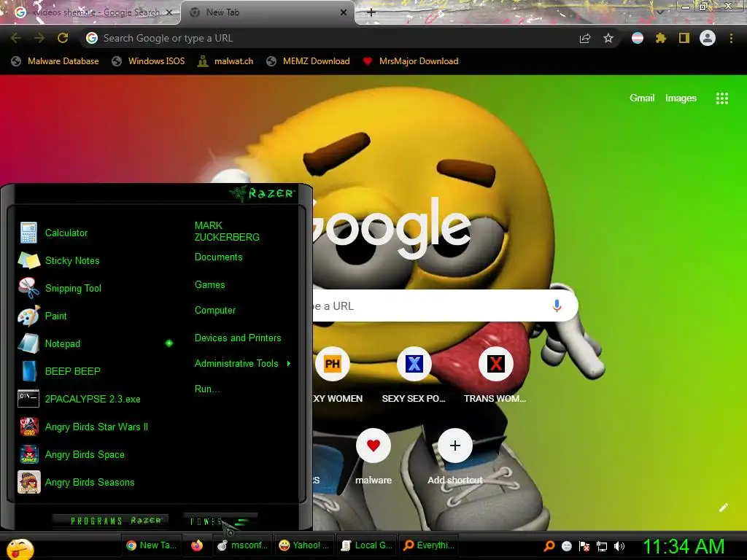Run 2PACALYPSE 2.3.exe
The image size is (747, 560).
click(x=80, y=399)
